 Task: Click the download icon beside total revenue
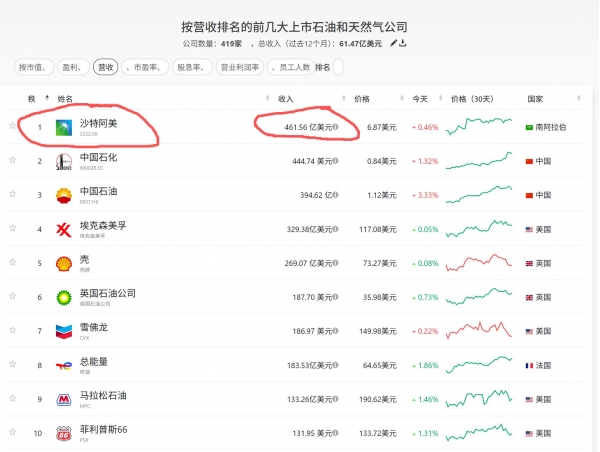tap(402, 44)
